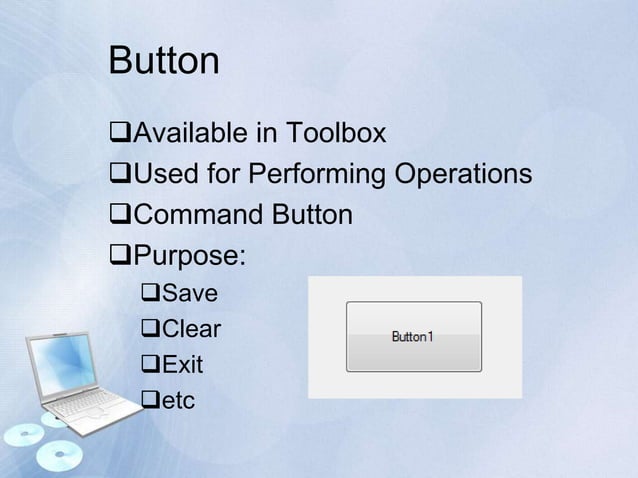Tick the checkbox bullet beside Available in Toolbox
Image resolution: width=638 pixels, height=478 pixels.
(x=120, y=133)
